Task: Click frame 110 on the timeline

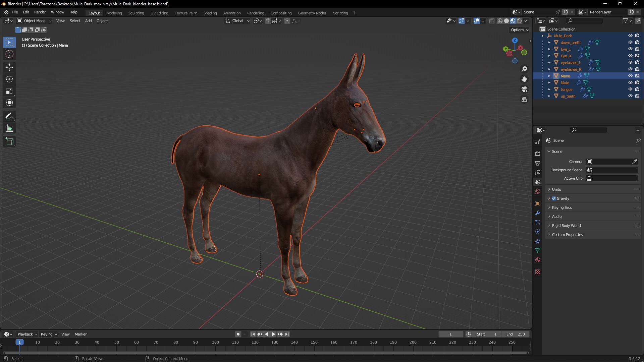Action: pos(235,343)
